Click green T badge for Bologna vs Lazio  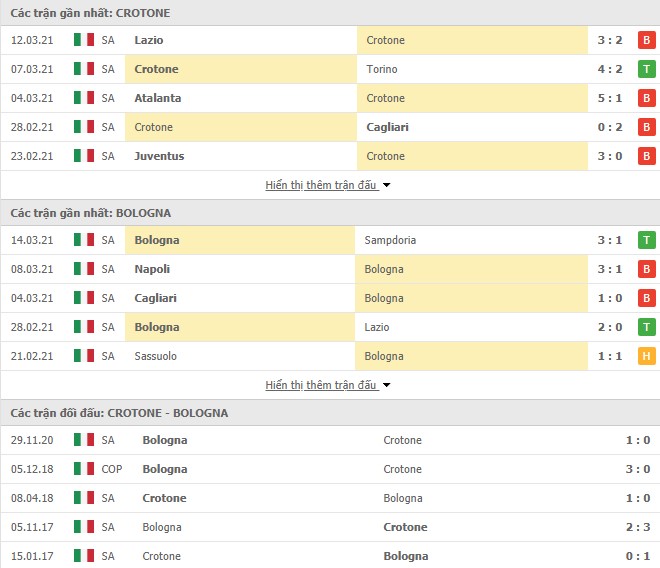647,327
